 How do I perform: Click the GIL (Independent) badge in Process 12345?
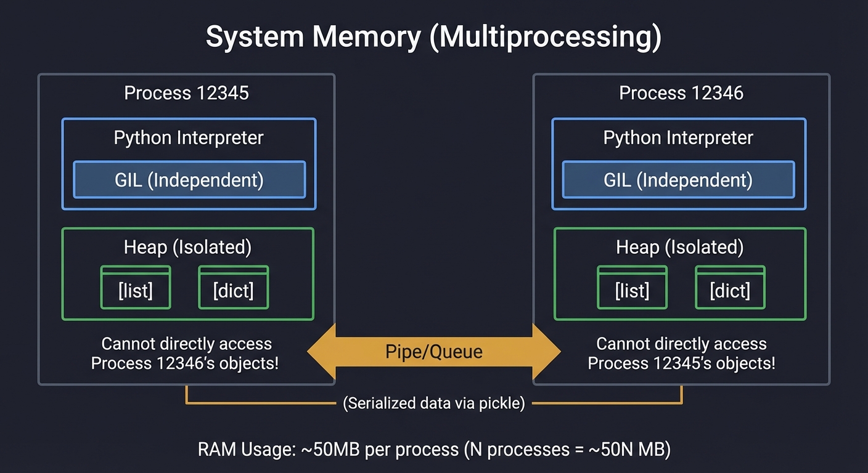tap(189, 180)
